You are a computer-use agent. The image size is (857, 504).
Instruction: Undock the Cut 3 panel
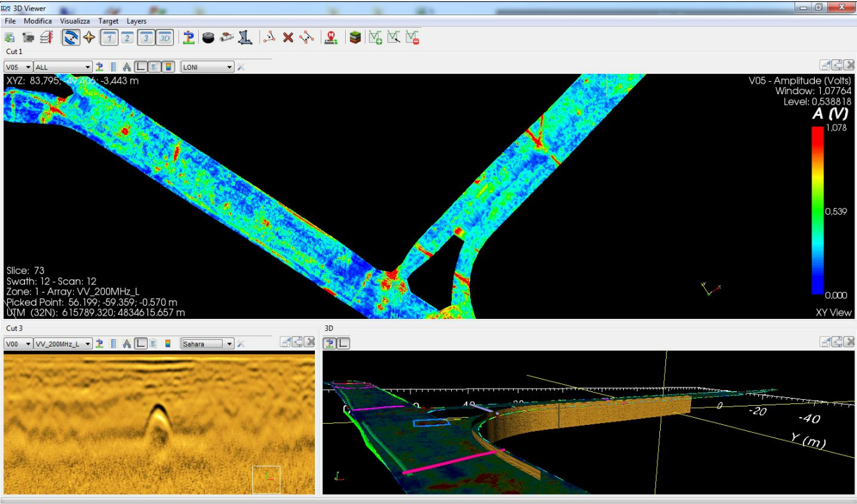point(285,342)
